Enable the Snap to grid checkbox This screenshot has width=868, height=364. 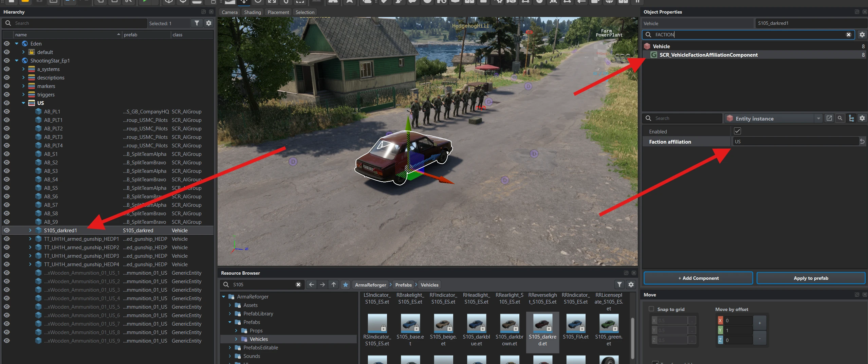pos(651,309)
